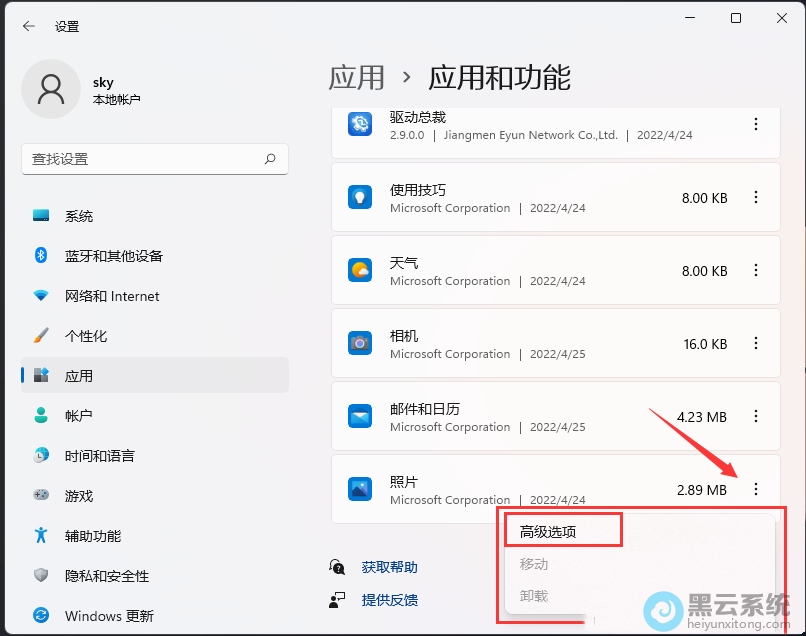Open more options for 邮件和日历

click(x=756, y=416)
